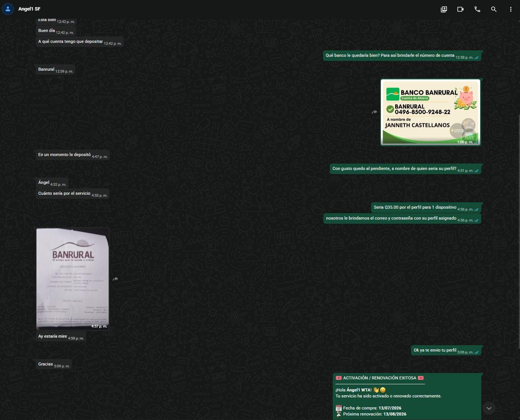Open the Banco Banrural account image
The height and width of the screenshot is (420, 520).
point(431,112)
